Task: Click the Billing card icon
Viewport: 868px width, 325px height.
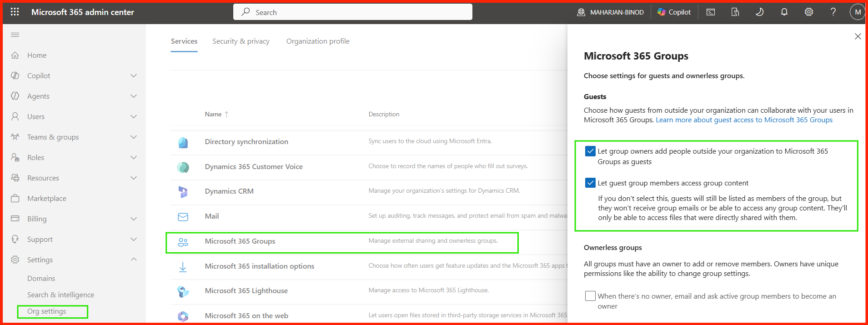Action: click(15, 219)
